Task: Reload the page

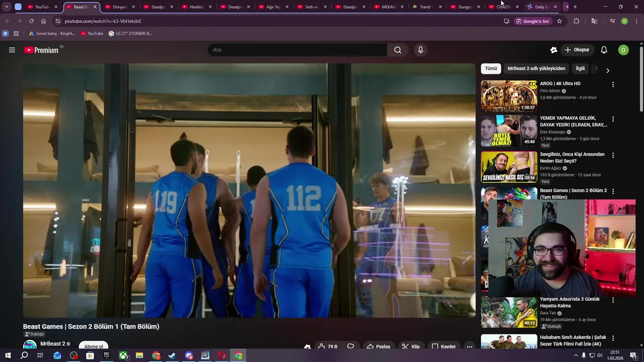Action: [x=31, y=21]
